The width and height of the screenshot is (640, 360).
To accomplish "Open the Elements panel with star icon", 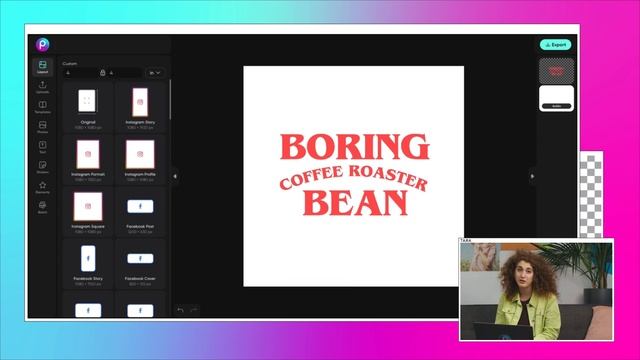I will tap(42, 187).
